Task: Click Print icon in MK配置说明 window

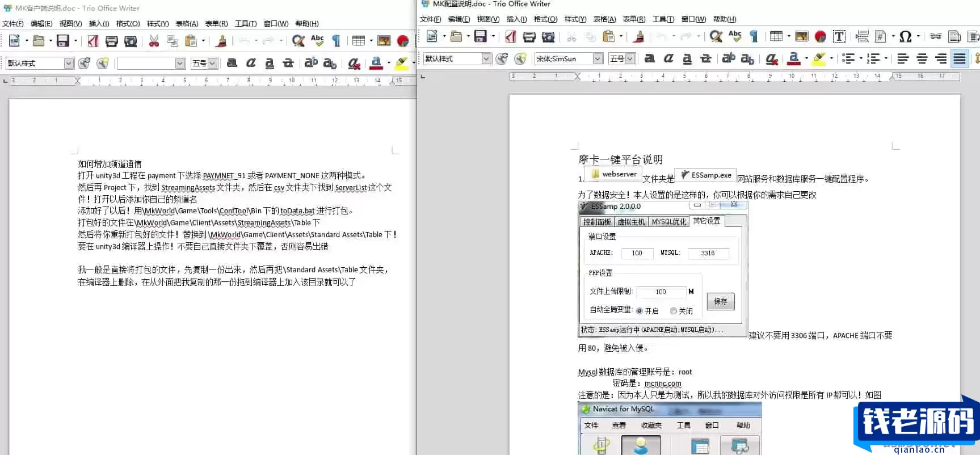Action: [529, 36]
